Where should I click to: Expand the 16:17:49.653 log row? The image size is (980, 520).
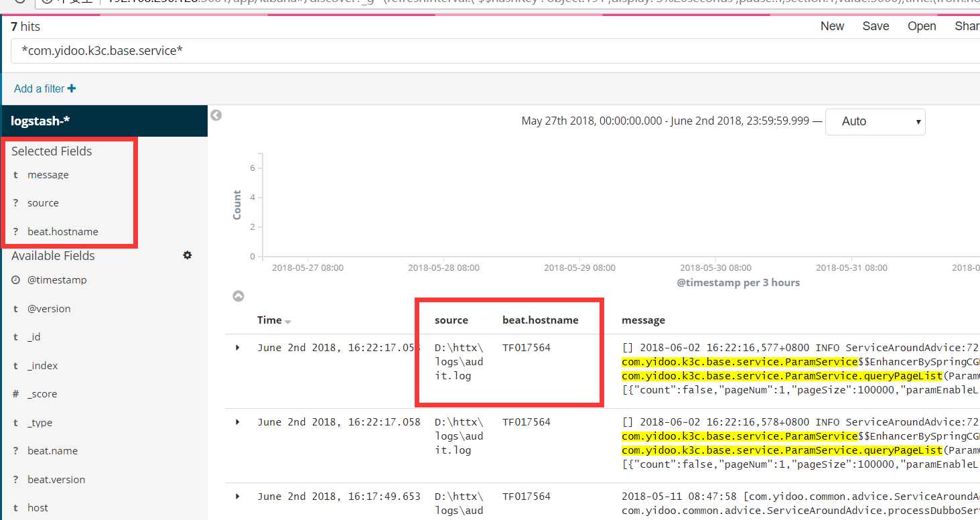click(237, 497)
